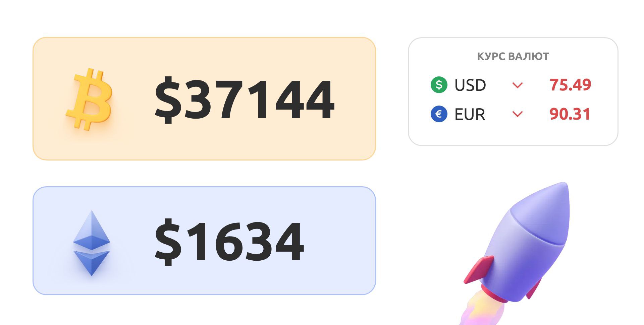Select the USD currency label
The width and height of the screenshot is (644, 325).
click(x=470, y=85)
